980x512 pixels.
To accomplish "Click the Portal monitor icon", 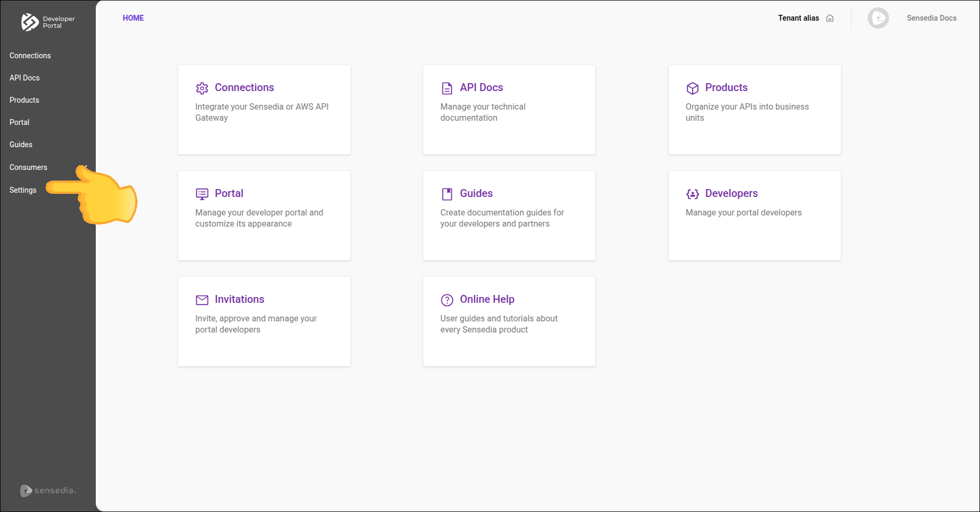I will tap(202, 194).
